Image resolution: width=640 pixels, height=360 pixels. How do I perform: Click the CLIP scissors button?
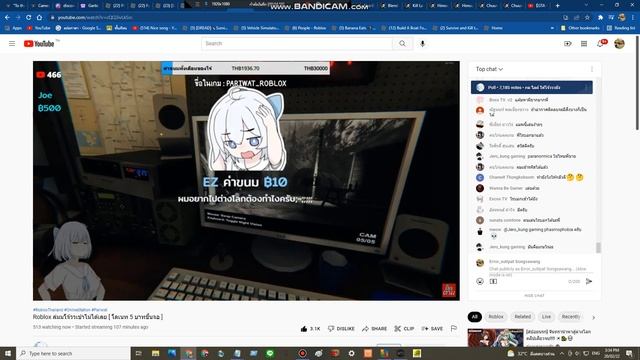404,329
